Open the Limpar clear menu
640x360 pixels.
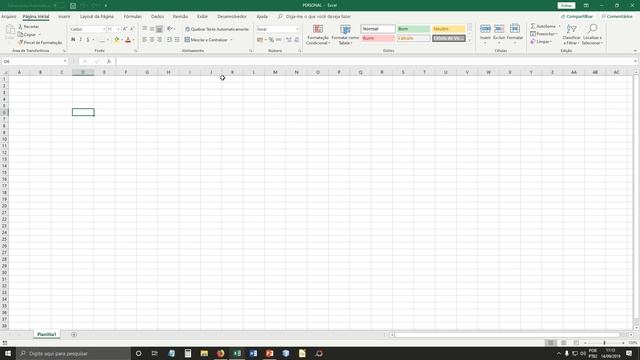541,42
